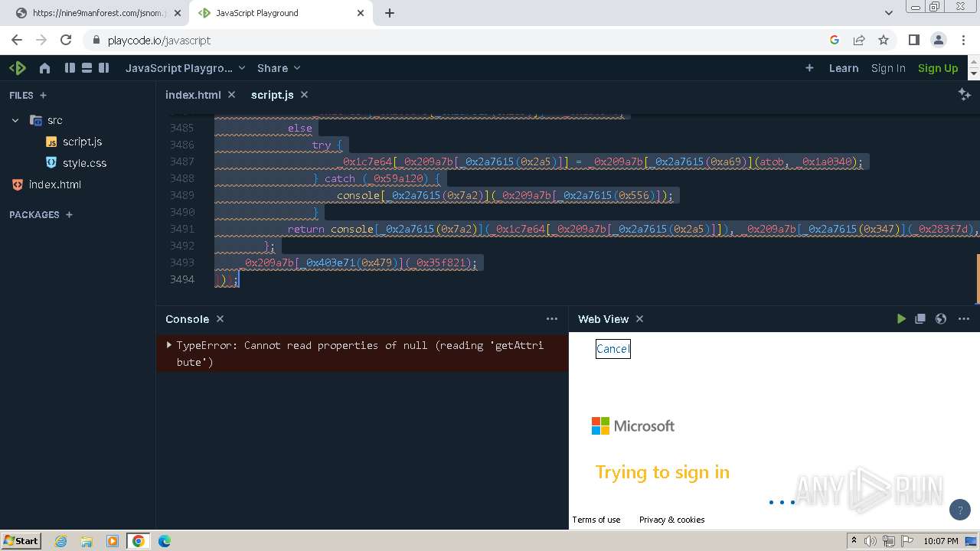Click the Web View globe icon
This screenshot has width=980, height=551.
click(941, 319)
